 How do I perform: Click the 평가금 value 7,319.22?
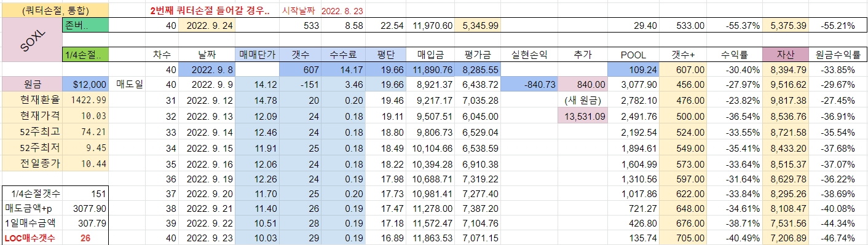pos(478,179)
